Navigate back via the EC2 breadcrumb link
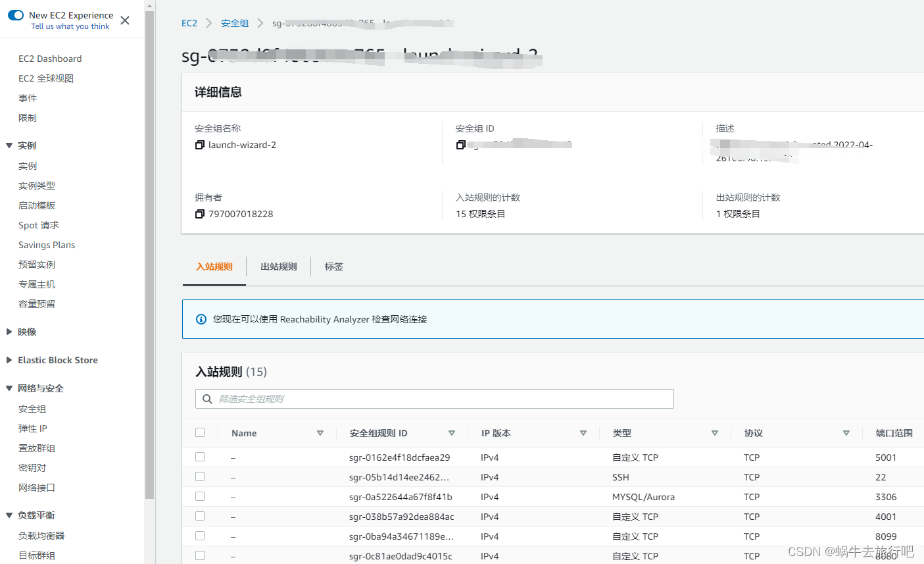Viewport: 924px width, 564px height. coord(189,22)
